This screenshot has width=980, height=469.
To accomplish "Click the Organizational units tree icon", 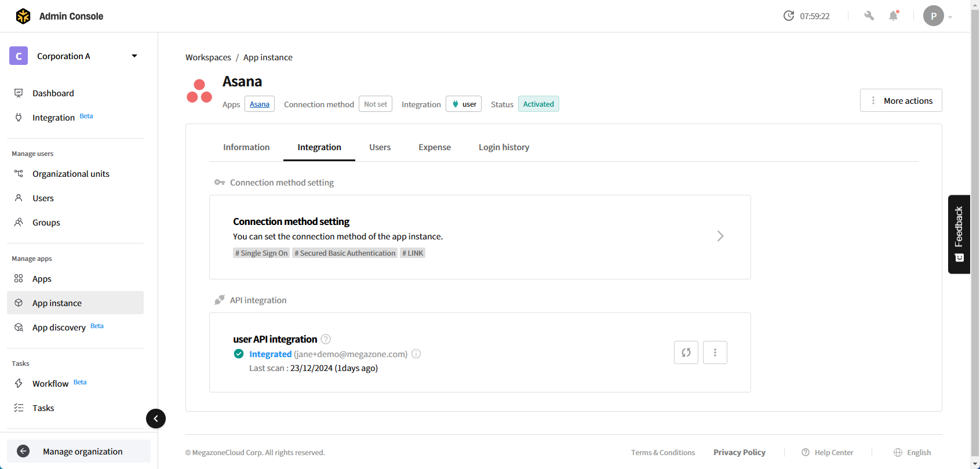I will click(19, 173).
